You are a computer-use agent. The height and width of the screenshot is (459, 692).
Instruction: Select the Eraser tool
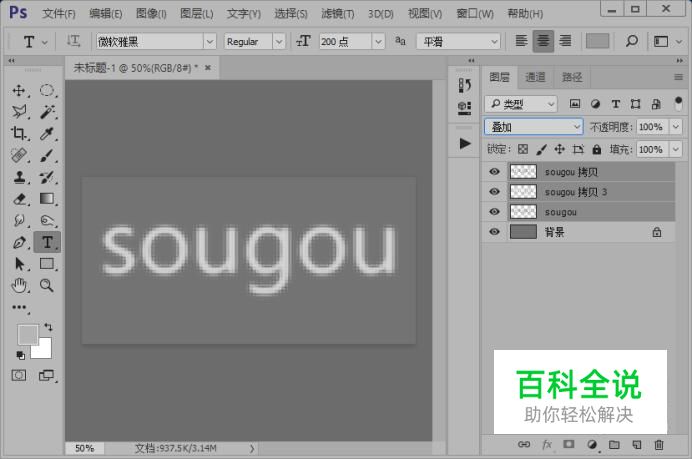click(19, 199)
